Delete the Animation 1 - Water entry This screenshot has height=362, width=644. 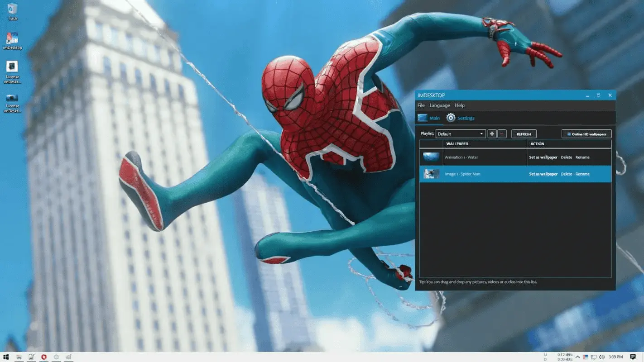tap(567, 157)
